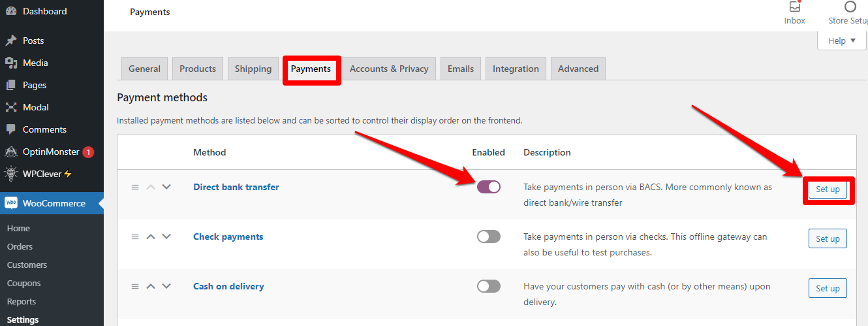Click the Comments speech bubble icon
Viewport: 868px width, 326px height.
[x=11, y=129]
